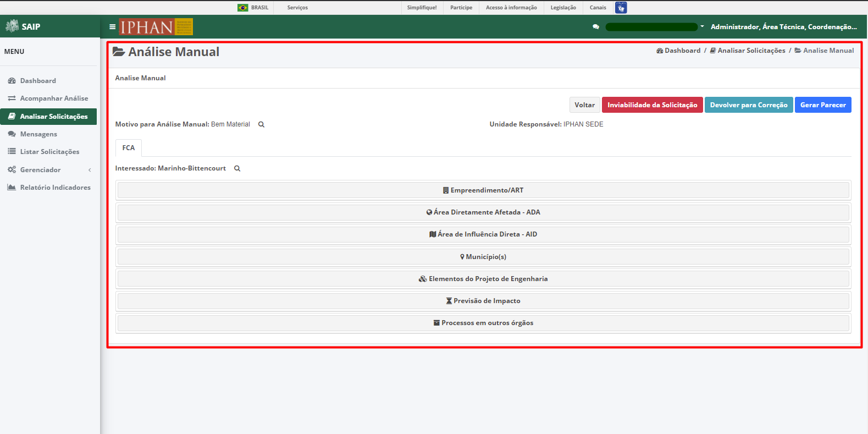The width and height of the screenshot is (868, 434).
Task: Click magnifier next to Marinho-Bittencourt
Action: 237,168
